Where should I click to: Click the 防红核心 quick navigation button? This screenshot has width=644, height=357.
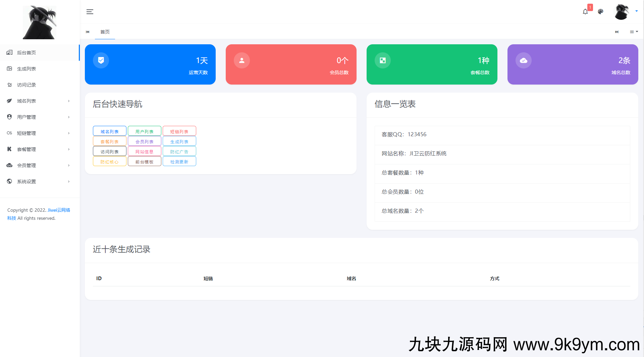pos(110,162)
